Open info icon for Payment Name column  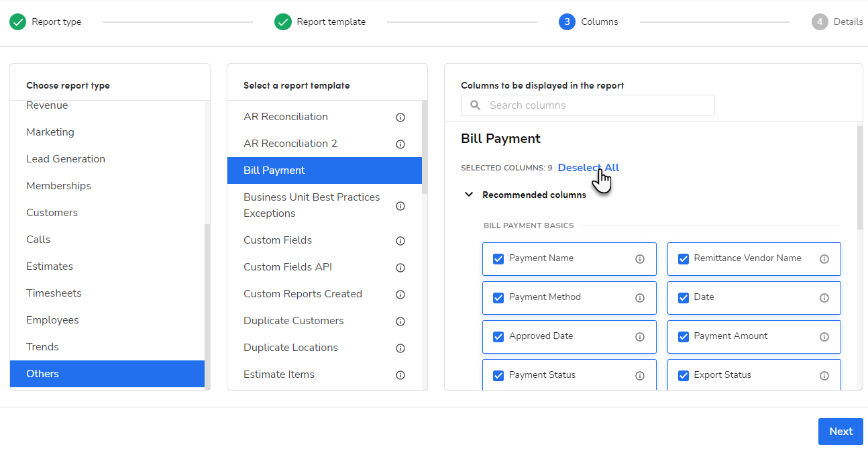point(640,259)
